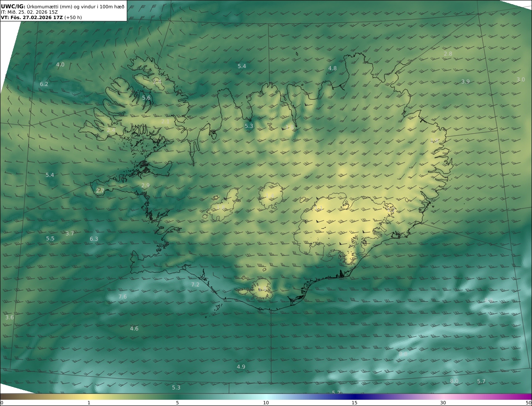Click the 2.9 value on the map
This screenshot has width=532, height=406.
point(145,186)
